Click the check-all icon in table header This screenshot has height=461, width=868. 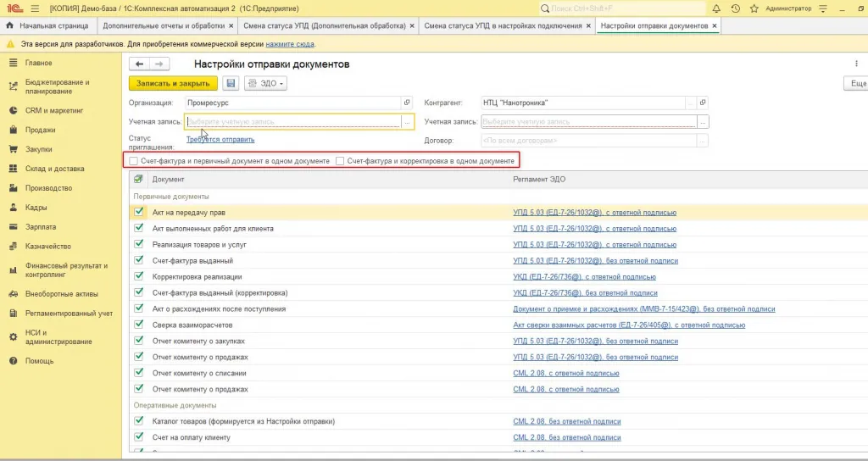pyautogui.click(x=138, y=179)
